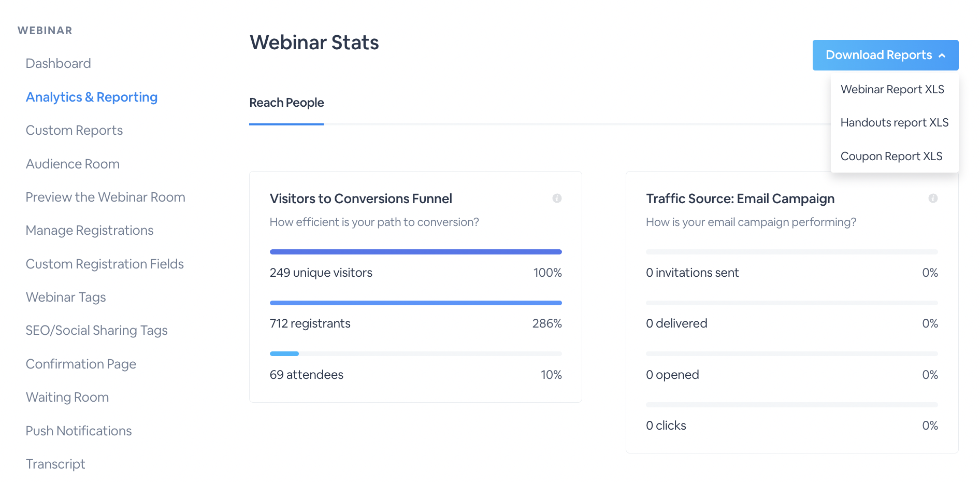Image resolution: width=980 pixels, height=482 pixels.
Task: Select Webinar Report XLS option
Action: pos(892,89)
